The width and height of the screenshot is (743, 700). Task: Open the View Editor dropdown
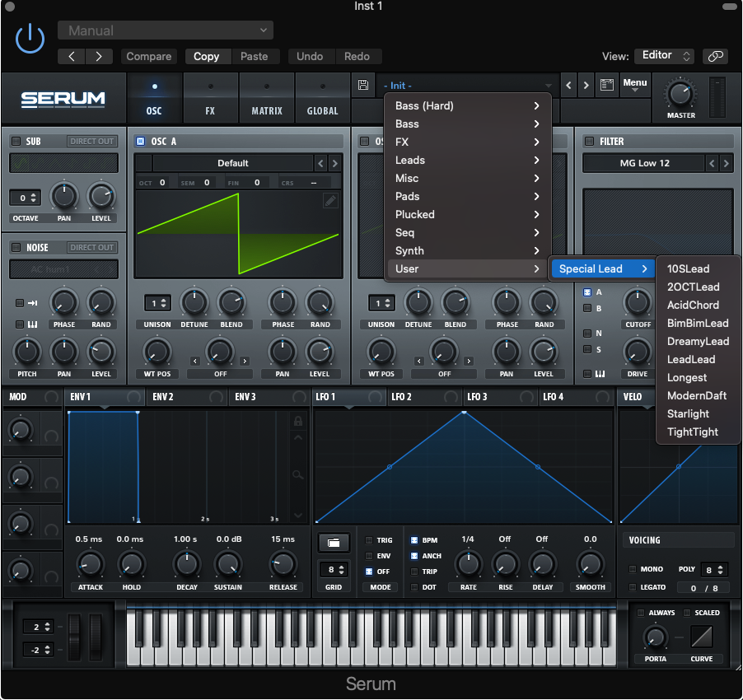tap(665, 55)
